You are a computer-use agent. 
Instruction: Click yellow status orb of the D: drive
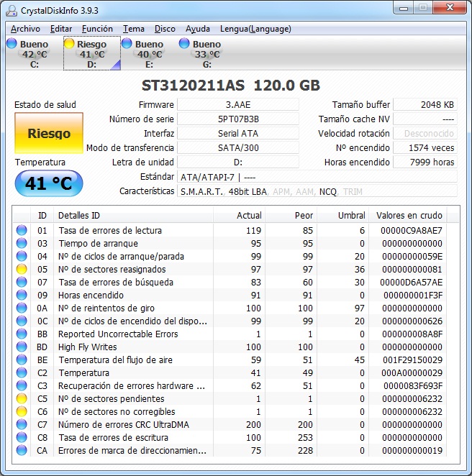point(69,43)
